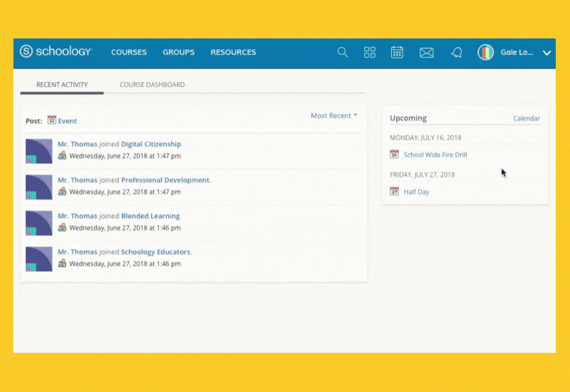570x392 pixels.
Task: Click the group icon under Digital Citizenship
Action: point(62,155)
